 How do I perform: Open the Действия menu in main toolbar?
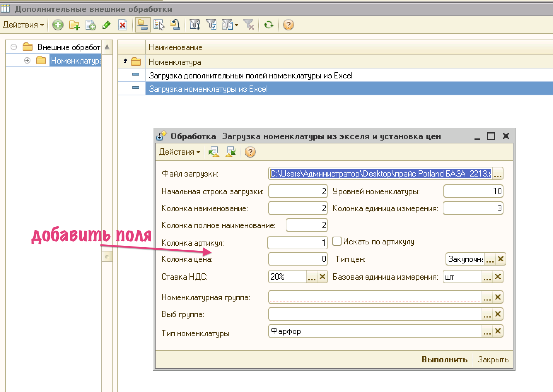click(x=23, y=25)
